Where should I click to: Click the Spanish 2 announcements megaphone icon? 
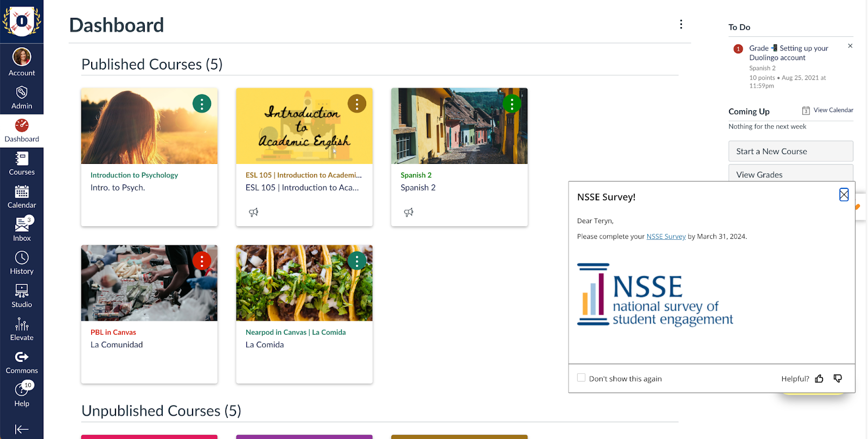click(x=409, y=212)
